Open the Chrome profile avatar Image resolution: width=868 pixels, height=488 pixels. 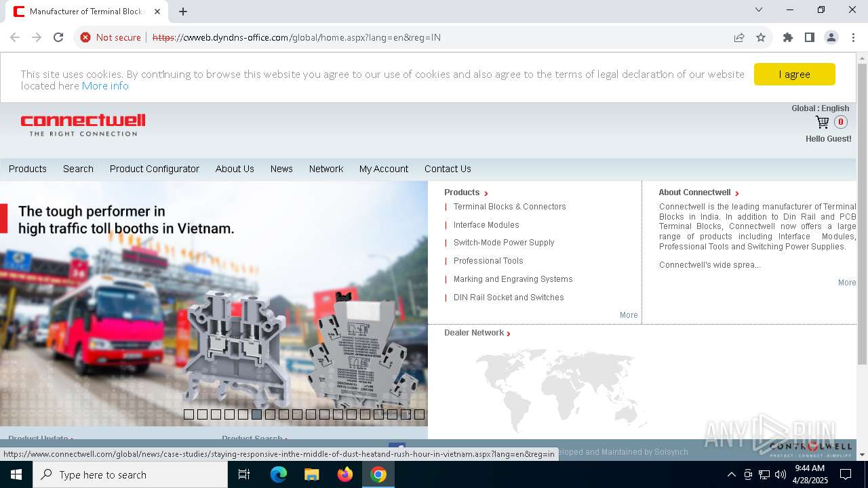831,37
